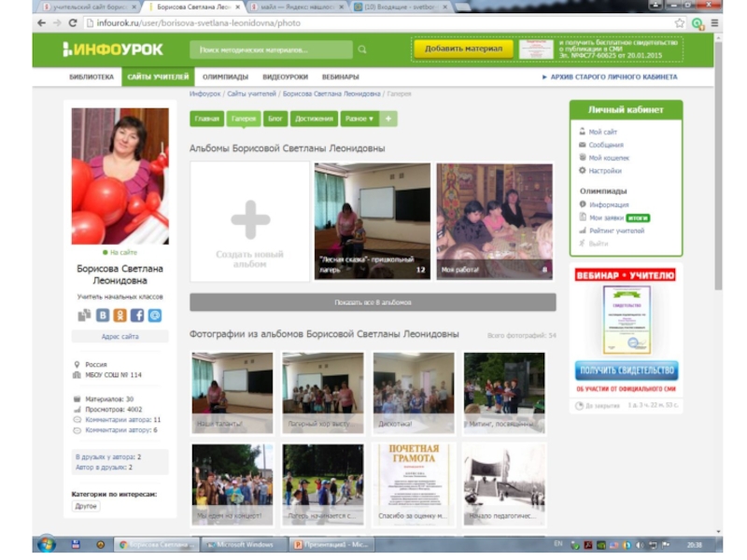Click the save icon in taskbar
Screen dimensions: 747x560
pyautogui.click(x=76, y=544)
